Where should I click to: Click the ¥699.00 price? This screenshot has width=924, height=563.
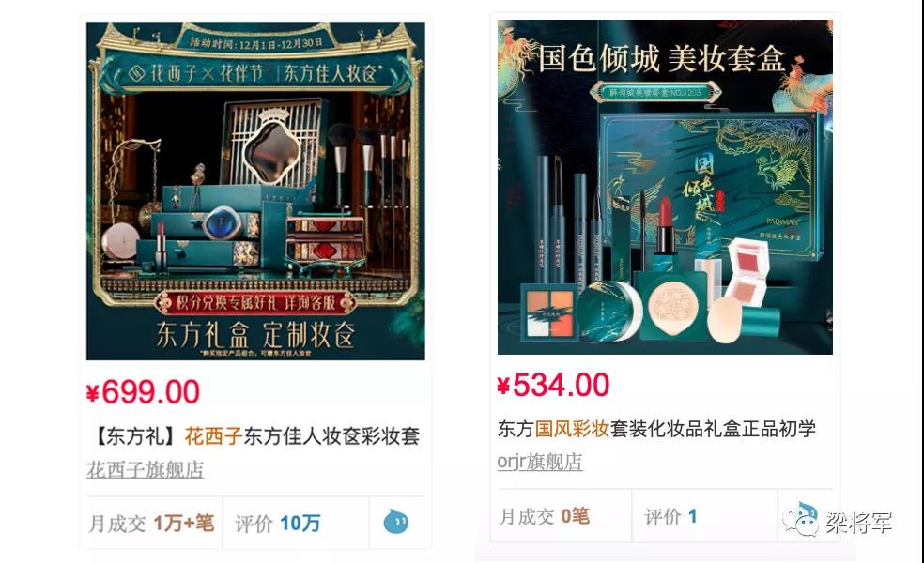click(x=143, y=392)
